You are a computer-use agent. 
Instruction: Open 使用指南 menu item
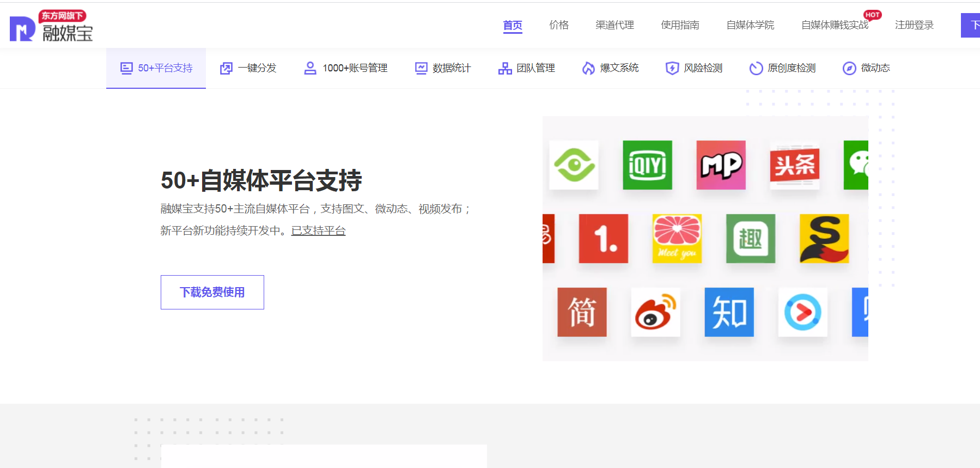(x=680, y=25)
